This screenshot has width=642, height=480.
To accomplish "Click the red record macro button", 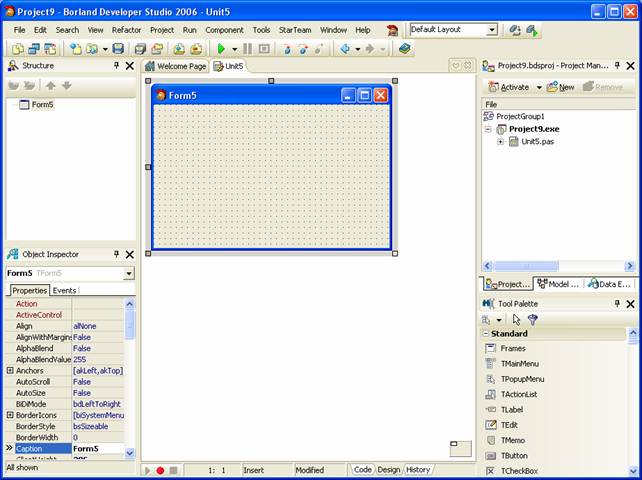I will coord(160,470).
